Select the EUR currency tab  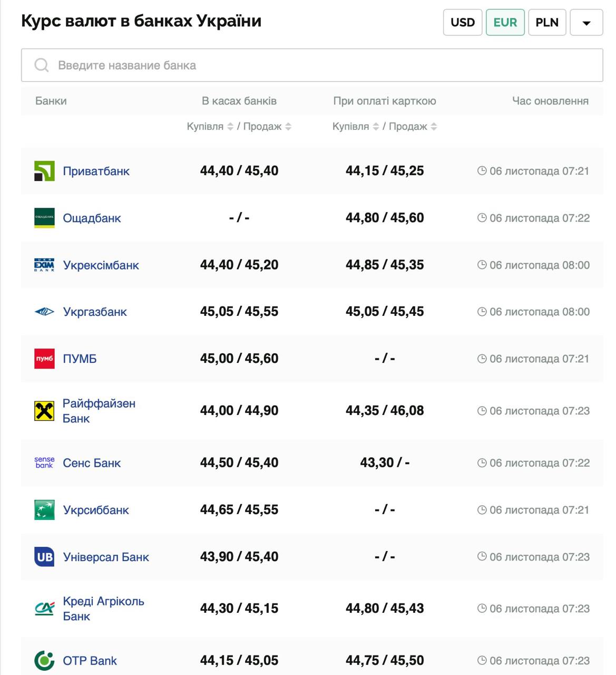[505, 23]
